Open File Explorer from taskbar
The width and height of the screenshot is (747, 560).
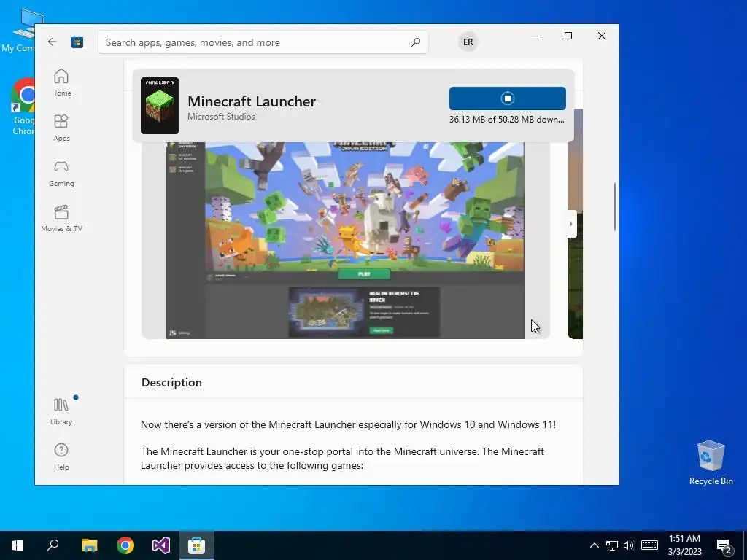(x=89, y=545)
